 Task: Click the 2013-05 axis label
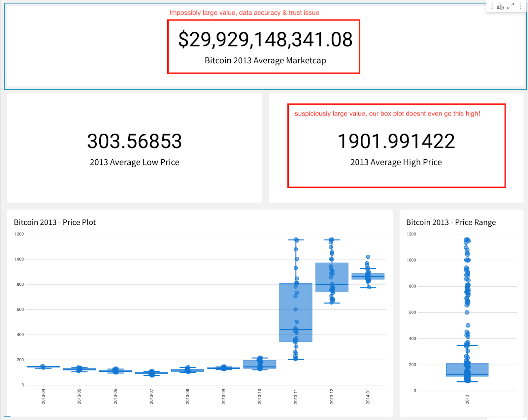[79, 396]
